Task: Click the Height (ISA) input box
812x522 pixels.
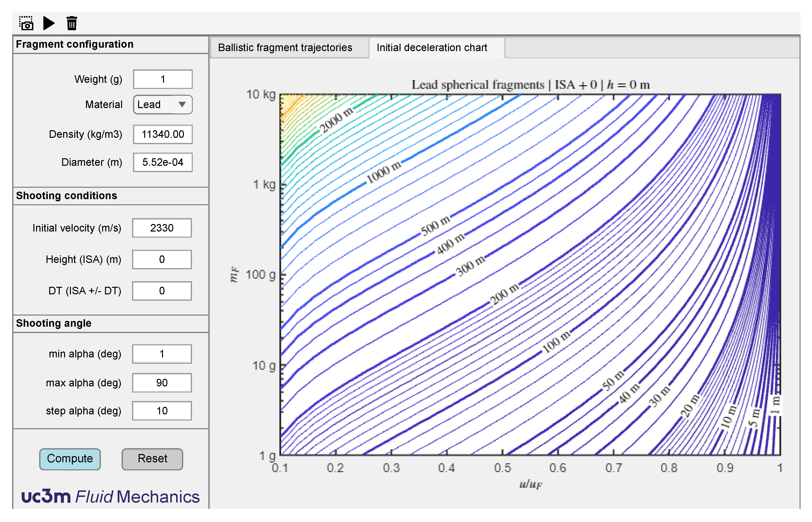Action: (162, 259)
